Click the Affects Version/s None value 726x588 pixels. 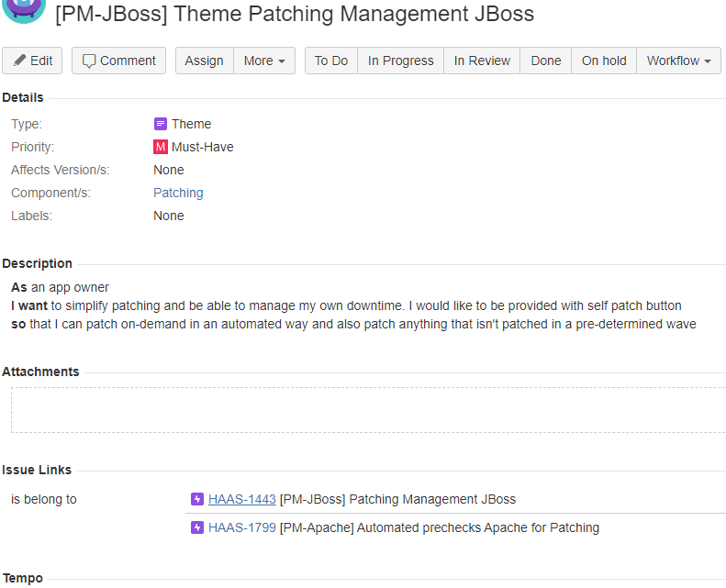pos(169,170)
